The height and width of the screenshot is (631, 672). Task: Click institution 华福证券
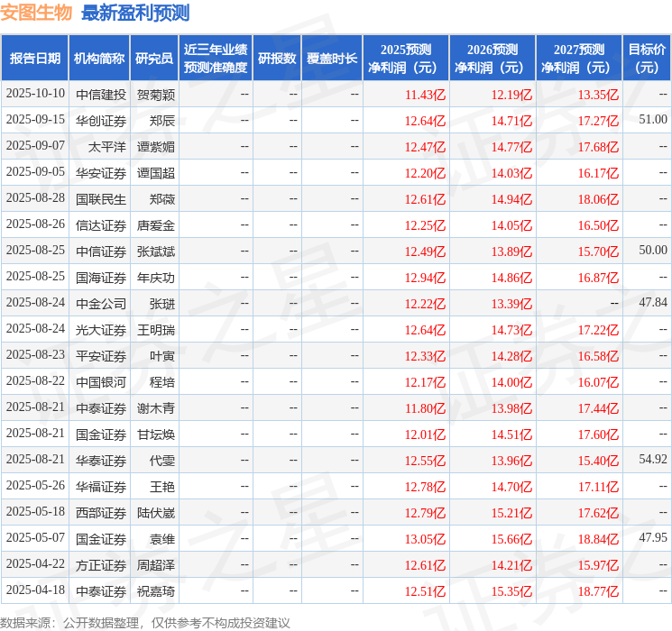pos(101,487)
